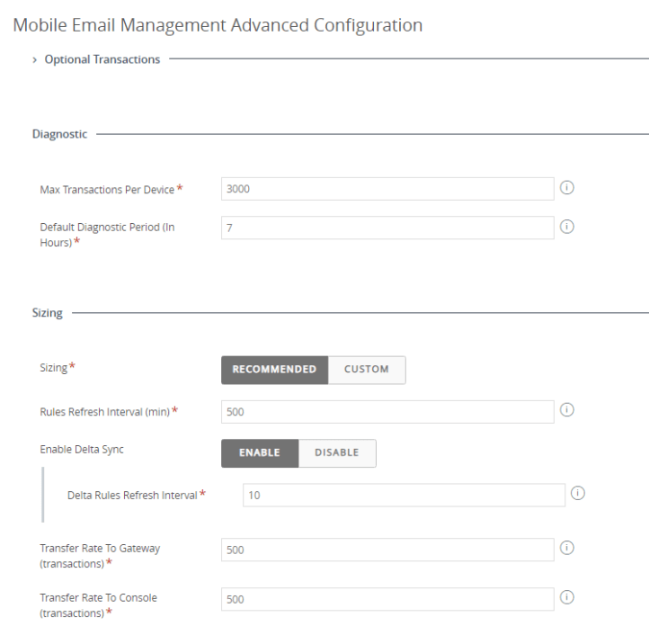Select the Rules Refresh Interval (min) field
Screen dimensions: 649x644
(x=387, y=411)
